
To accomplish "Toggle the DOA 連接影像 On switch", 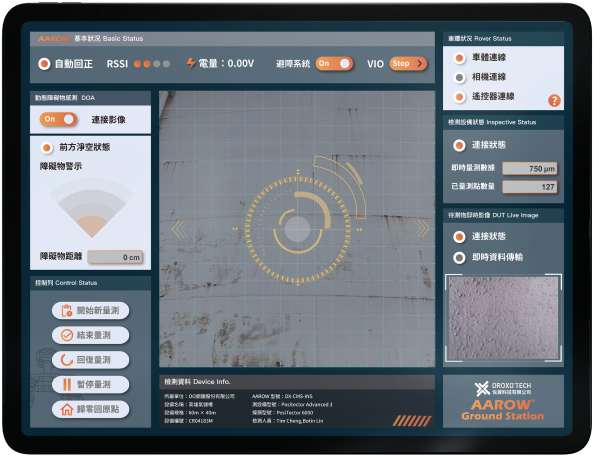I will 59,119.
